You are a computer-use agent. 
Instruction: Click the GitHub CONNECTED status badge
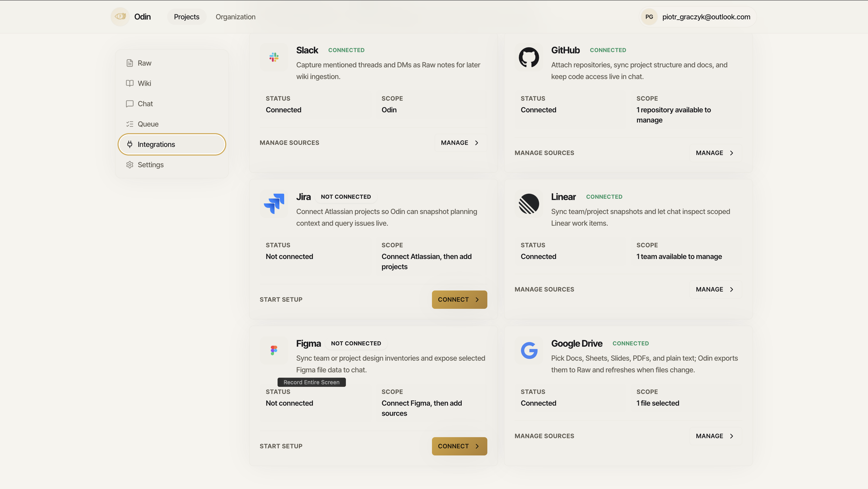[608, 50]
